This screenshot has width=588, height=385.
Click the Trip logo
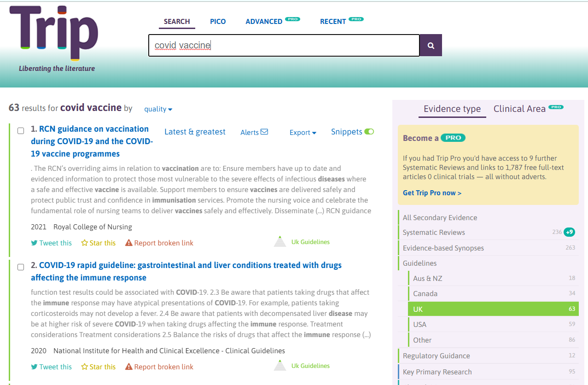[x=53, y=32]
